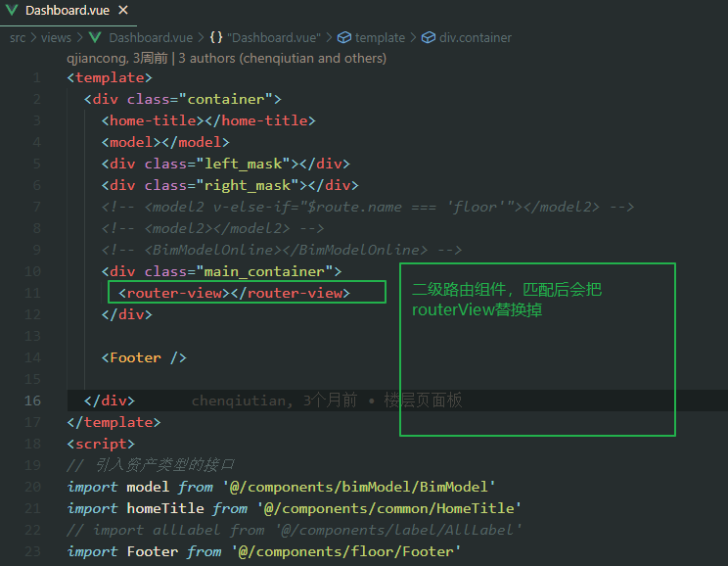Click the Vue icon in the breadcrumb
The image size is (728, 566).
click(95, 37)
